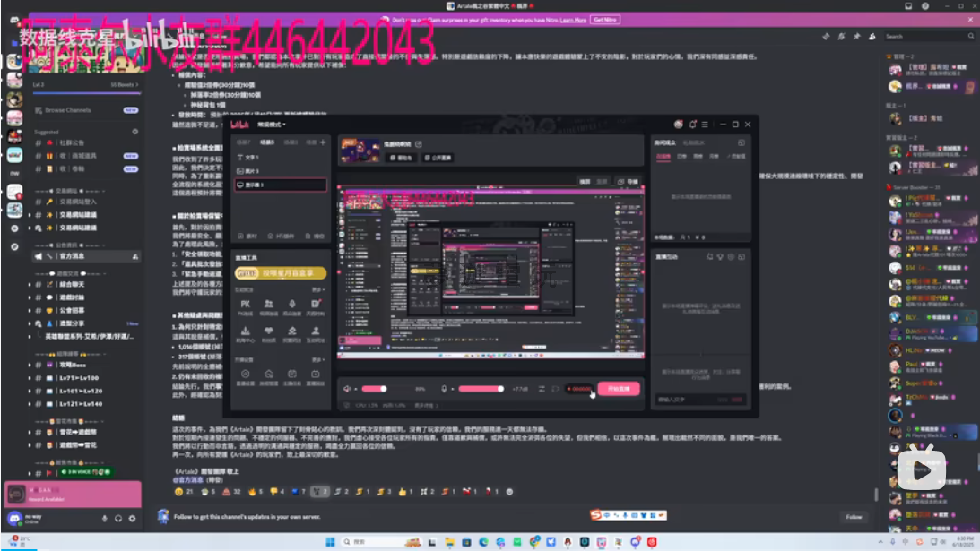Click the Discord deafen headphones icon

coord(118,519)
